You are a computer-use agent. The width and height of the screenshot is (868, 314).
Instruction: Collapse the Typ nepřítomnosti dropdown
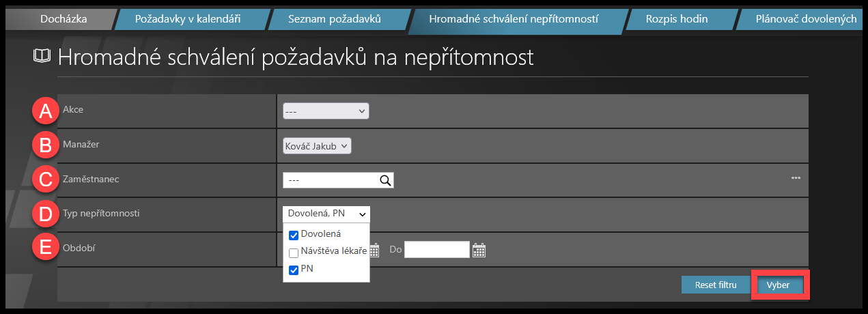(x=326, y=214)
